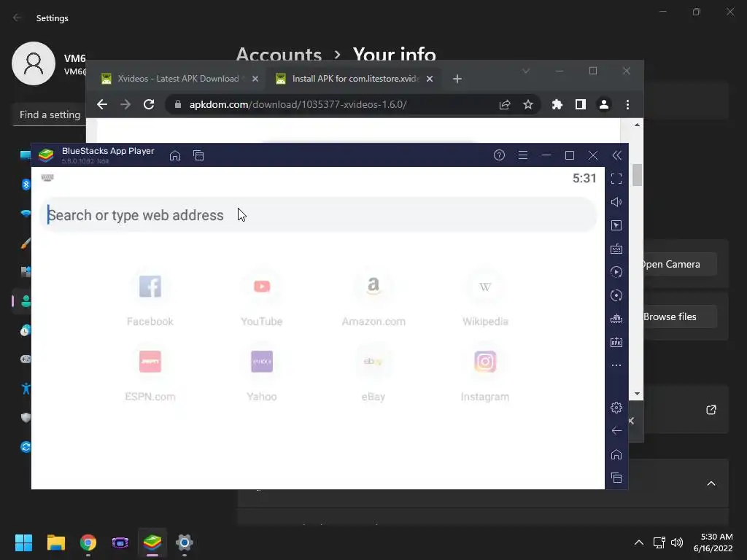Toggle cursor lock icon in BlueStacks sidebar
This screenshot has width=747, height=560.
(x=616, y=225)
